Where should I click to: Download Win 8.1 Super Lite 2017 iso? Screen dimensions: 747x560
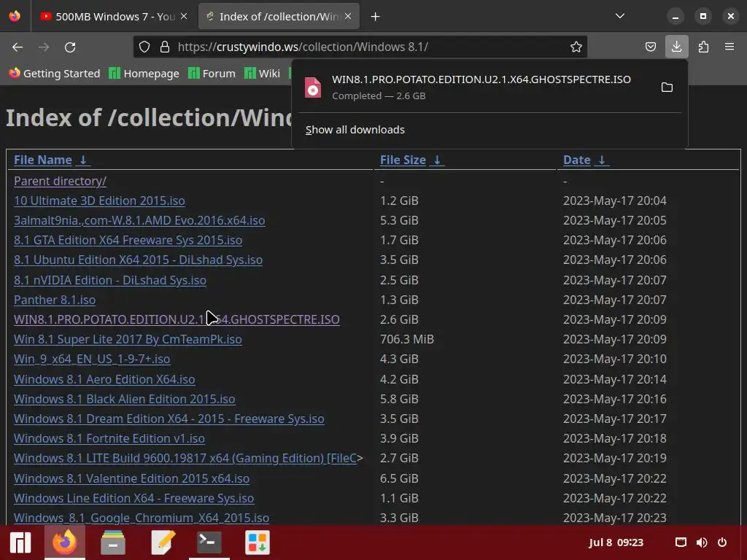click(x=128, y=339)
